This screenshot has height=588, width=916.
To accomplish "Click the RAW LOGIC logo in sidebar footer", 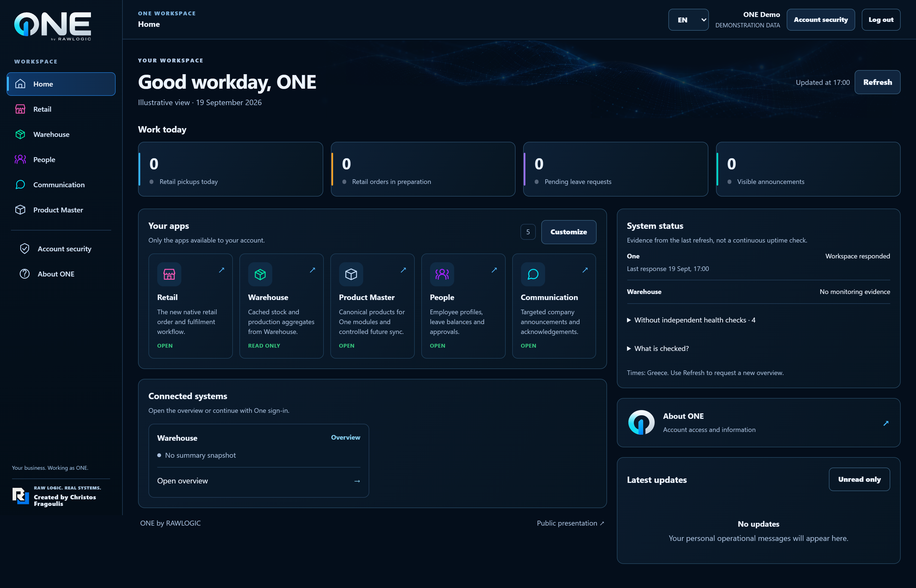I will [21, 496].
